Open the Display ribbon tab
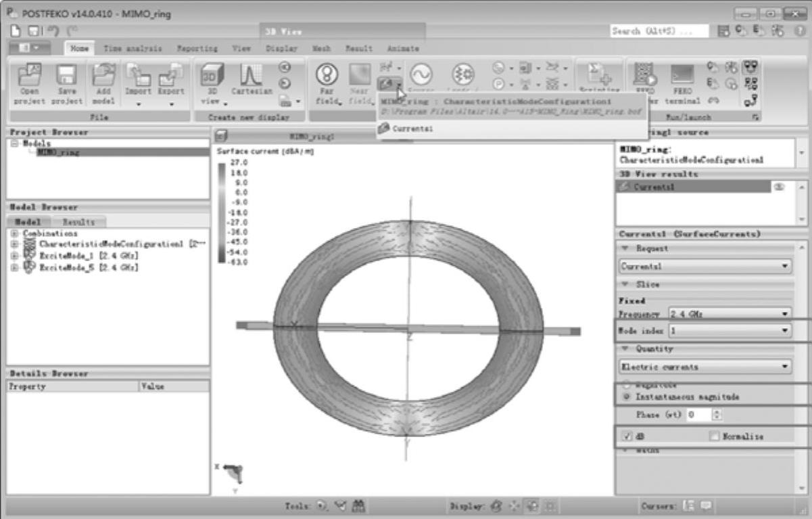Viewport: 812px width, 519px height. point(281,49)
